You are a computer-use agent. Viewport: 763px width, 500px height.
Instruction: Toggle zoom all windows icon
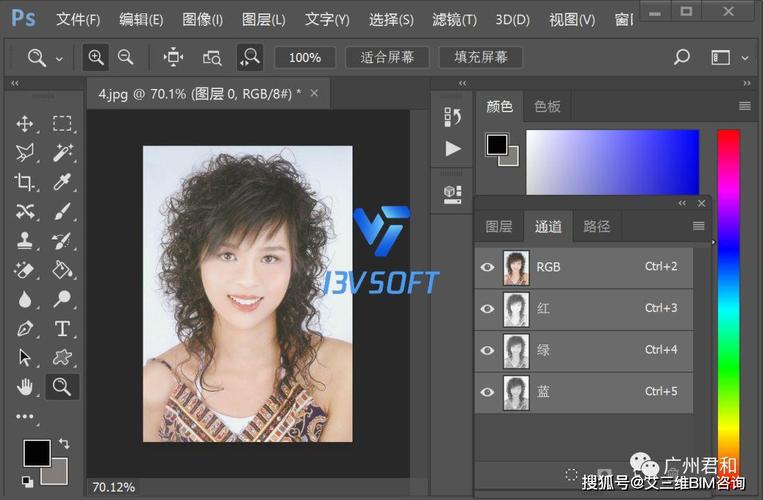(212, 58)
